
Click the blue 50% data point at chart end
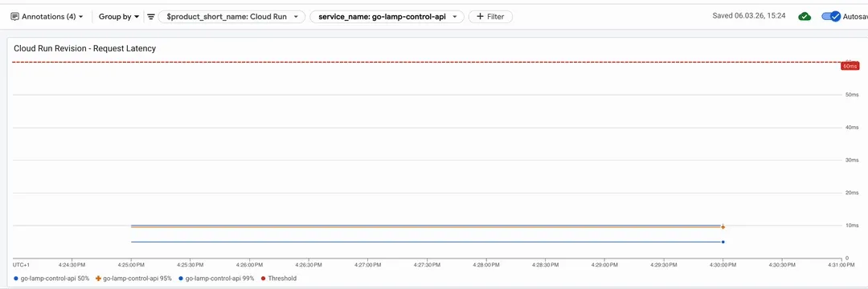tap(723, 242)
